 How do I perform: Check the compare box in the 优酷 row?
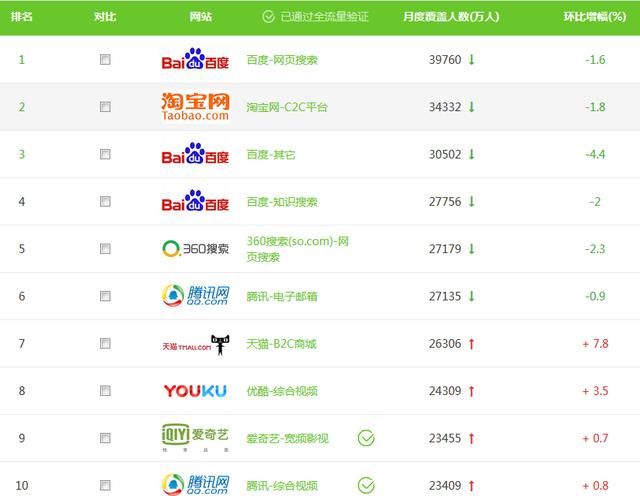point(105,391)
